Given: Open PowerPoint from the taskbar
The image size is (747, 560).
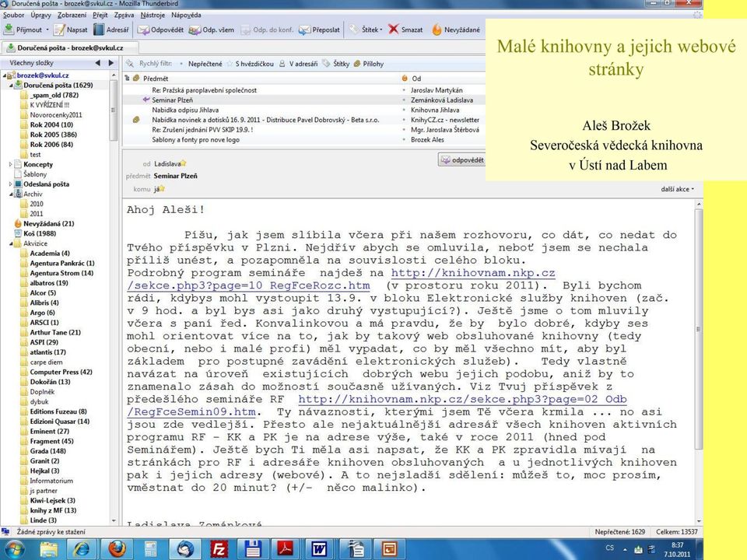Looking at the screenshot, I should pos(389,549).
